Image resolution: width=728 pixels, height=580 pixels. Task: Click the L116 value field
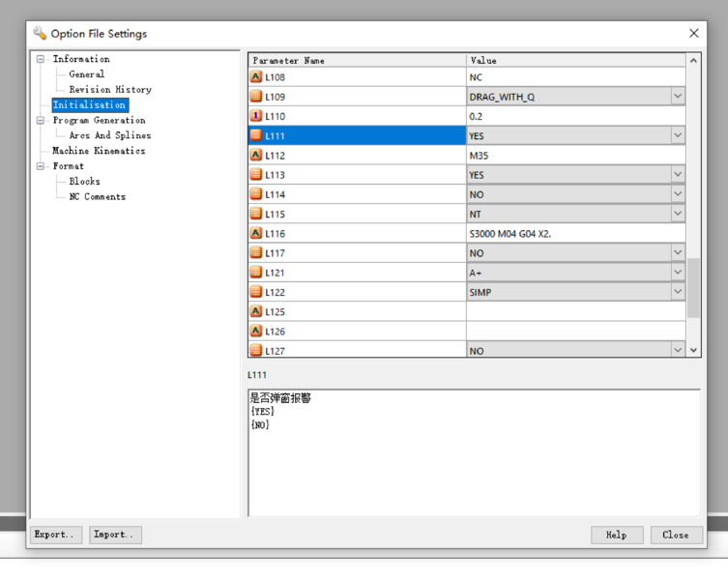(x=575, y=234)
